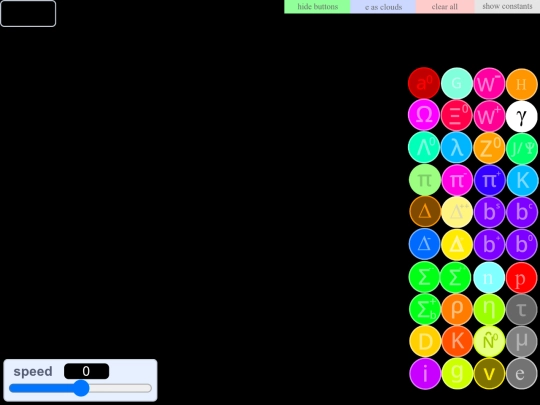Screen dimensions: 540x405
Task: Spawn a π⁺ from the dark blue button
Action: pos(490,180)
